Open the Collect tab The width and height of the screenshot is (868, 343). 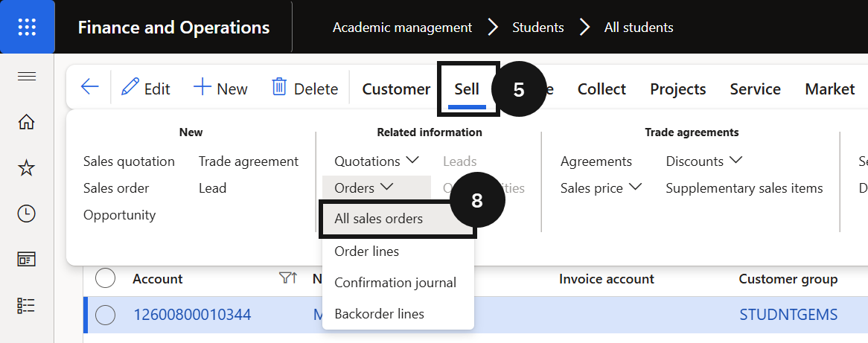click(601, 89)
